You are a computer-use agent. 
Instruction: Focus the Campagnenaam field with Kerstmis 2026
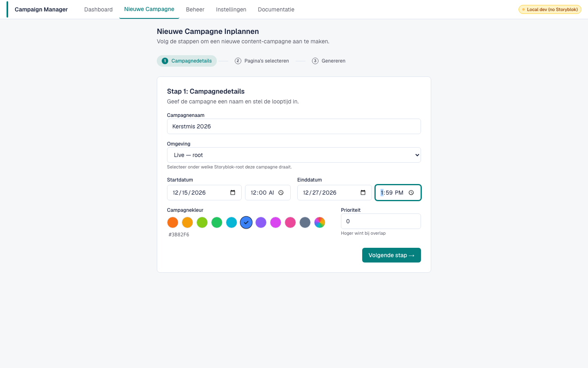click(294, 126)
